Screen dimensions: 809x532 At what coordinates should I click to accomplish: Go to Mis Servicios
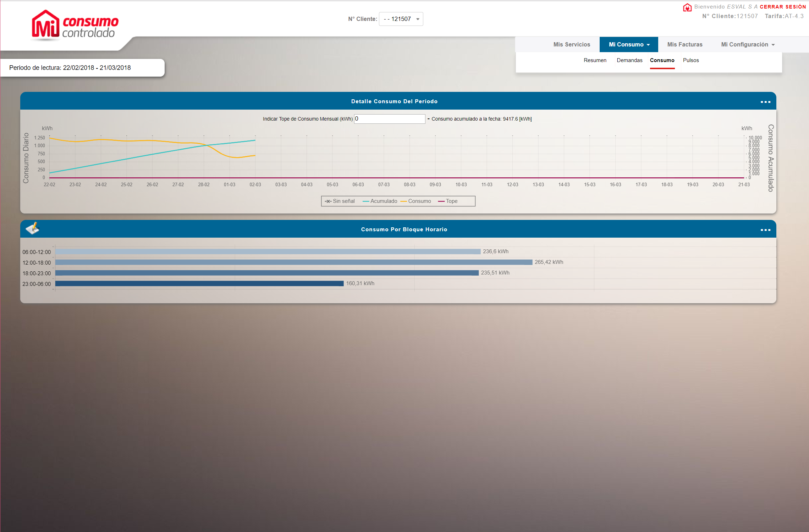[572, 45]
